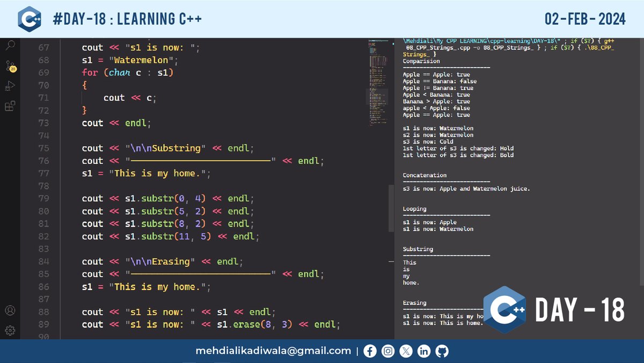
Task: Click the "\n\nErasing" string in code
Action: [x=160, y=262]
